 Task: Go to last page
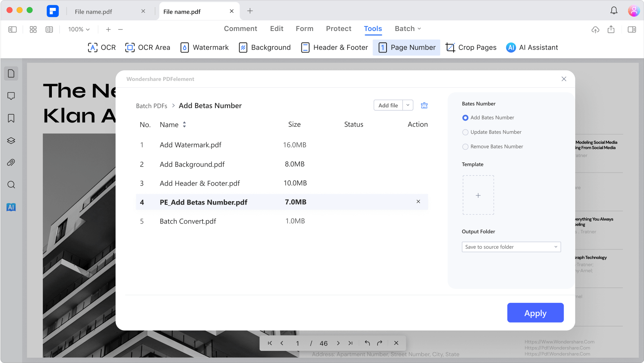point(351,343)
